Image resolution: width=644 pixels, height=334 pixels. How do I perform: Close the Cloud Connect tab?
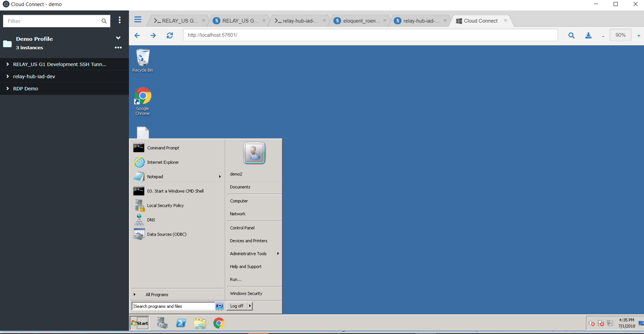[505, 21]
